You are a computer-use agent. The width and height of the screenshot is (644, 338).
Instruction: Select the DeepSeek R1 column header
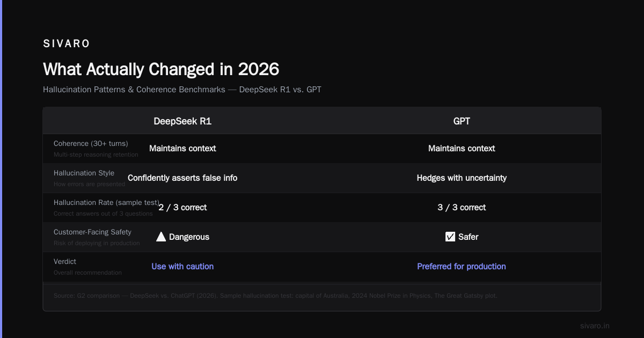[x=182, y=121]
